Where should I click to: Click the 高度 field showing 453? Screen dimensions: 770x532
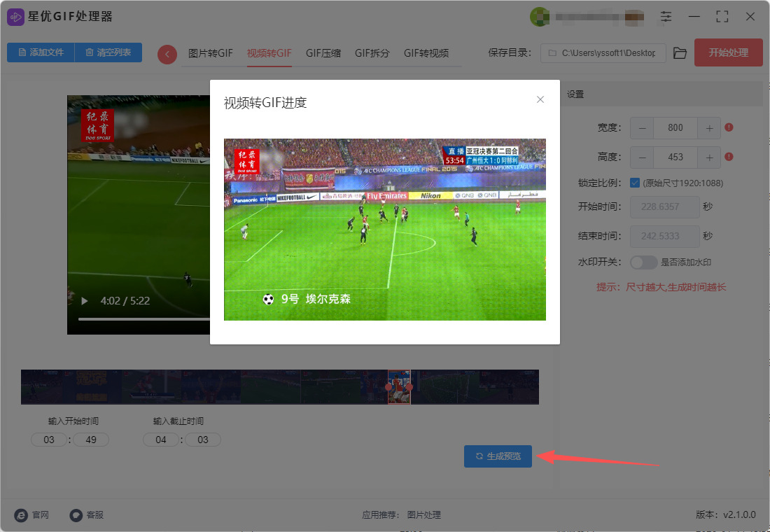675,157
